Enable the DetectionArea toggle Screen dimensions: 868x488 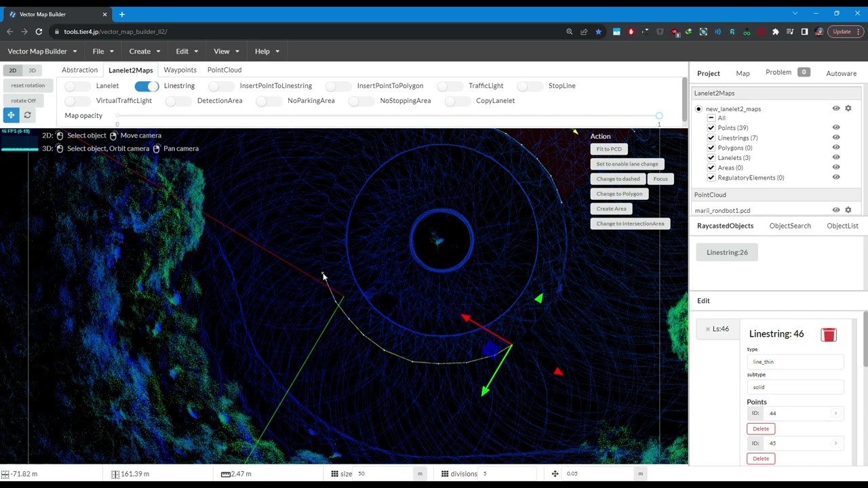[178, 101]
